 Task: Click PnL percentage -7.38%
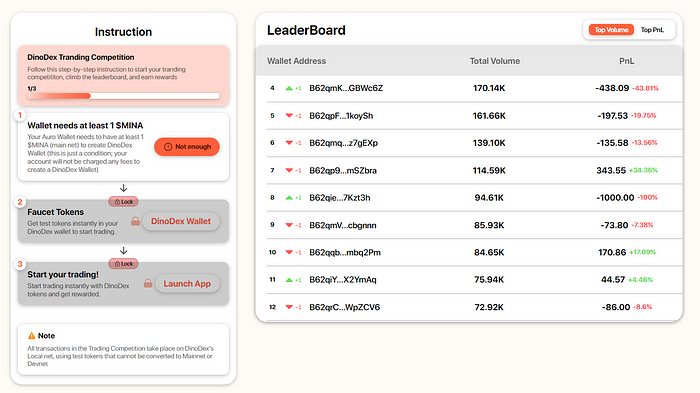(642, 225)
